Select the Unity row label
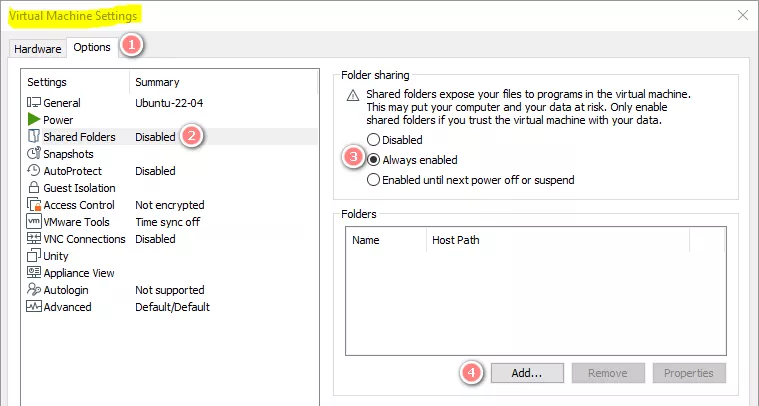 [x=56, y=256]
